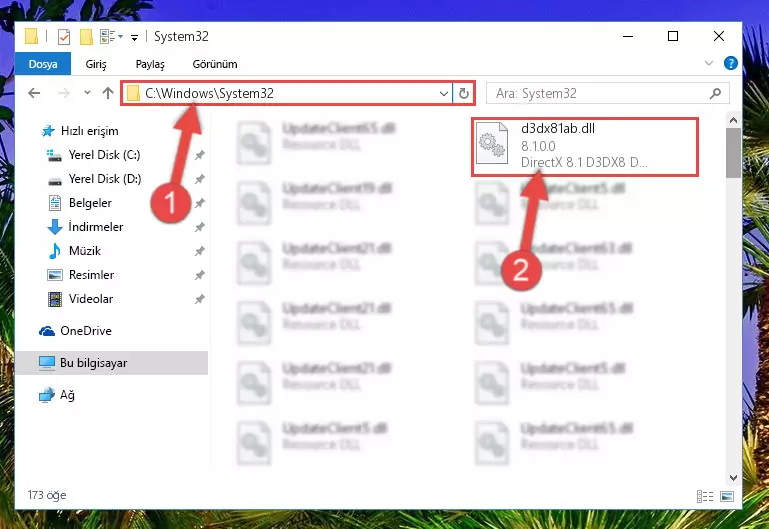This screenshot has width=769, height=529.
Task: Click the Properties checkmark icon in title bar
Action: [x=64, y=37]
